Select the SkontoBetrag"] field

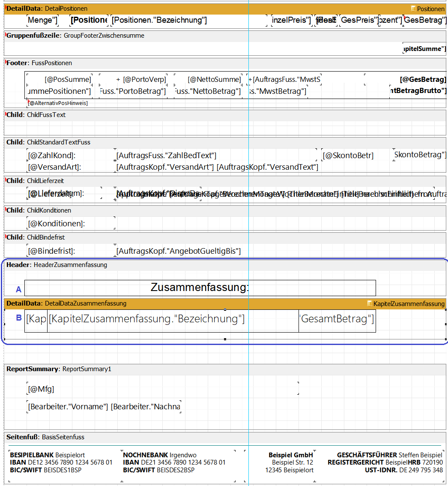419,155
